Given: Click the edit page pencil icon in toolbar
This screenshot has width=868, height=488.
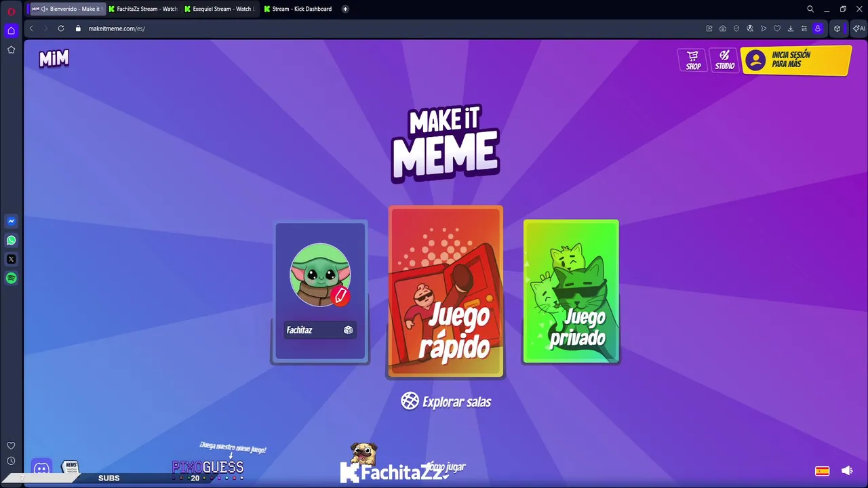Looking at the screenshot, I should (x=709, y=28).
